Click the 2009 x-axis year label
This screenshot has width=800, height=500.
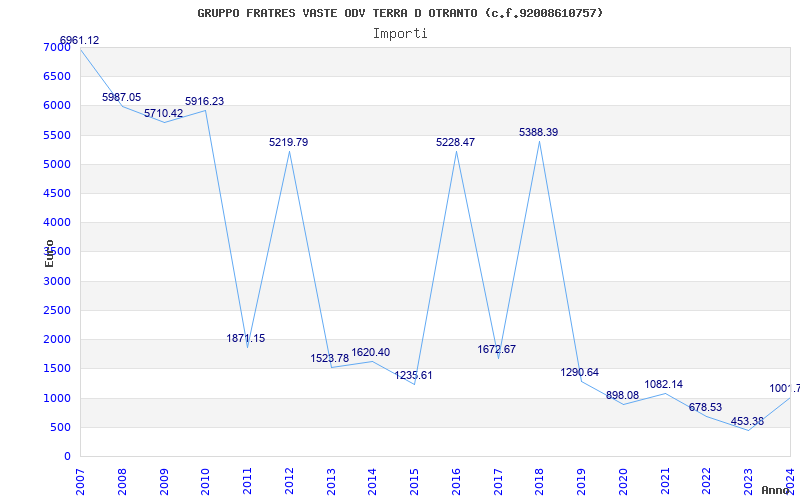164,482
